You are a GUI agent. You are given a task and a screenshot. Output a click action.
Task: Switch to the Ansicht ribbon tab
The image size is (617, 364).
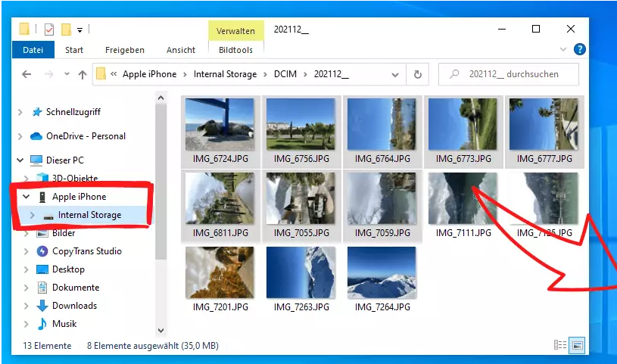(x=180, y=50)
